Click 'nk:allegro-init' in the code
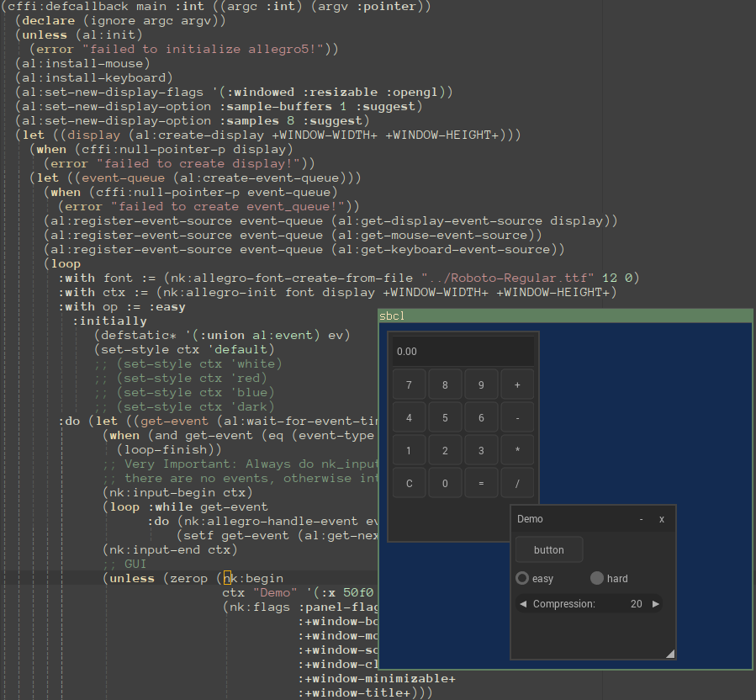This screenshot has width=756, height=700. click(x=219, y=292)
